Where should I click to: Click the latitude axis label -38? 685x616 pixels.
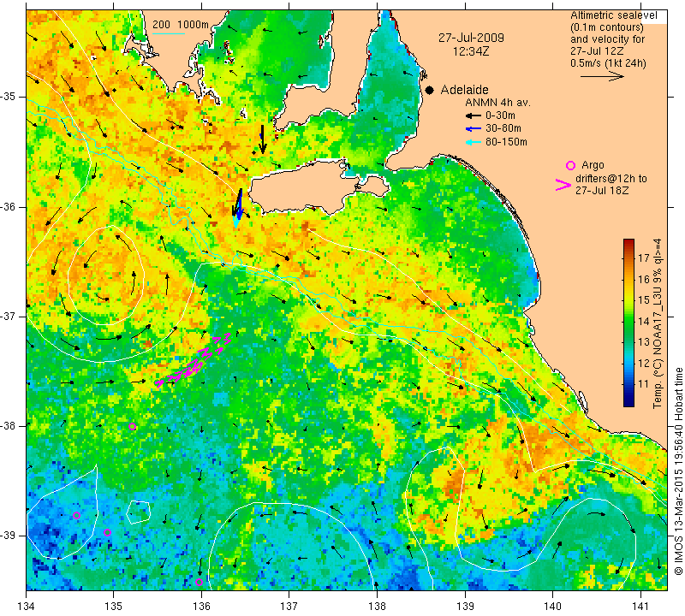click(8, 426)
